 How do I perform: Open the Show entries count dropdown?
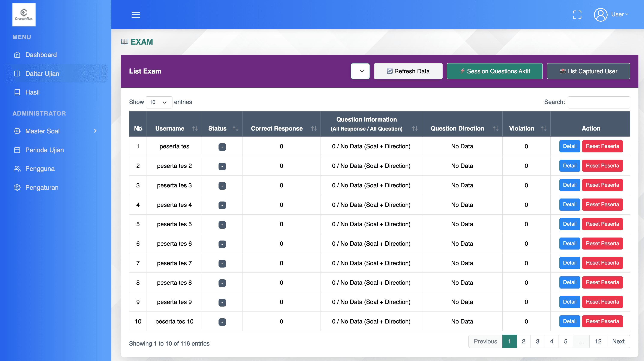159,102
